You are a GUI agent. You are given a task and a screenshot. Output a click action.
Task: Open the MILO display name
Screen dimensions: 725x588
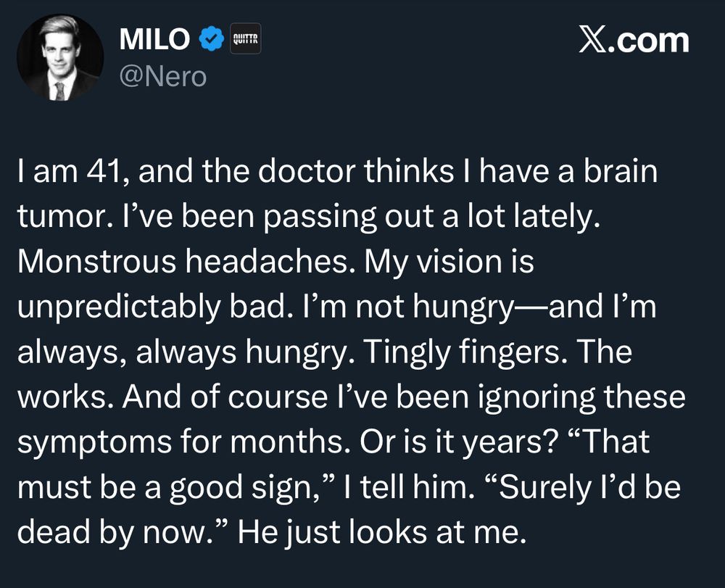point(154,41)
